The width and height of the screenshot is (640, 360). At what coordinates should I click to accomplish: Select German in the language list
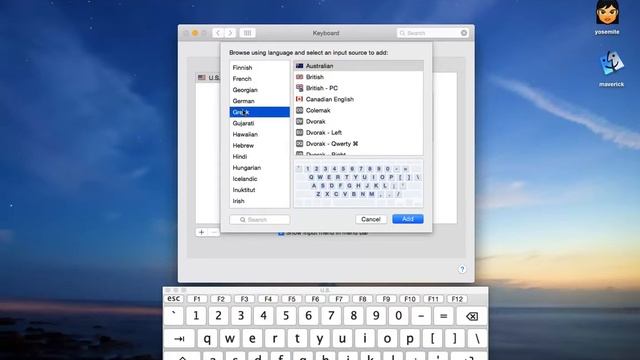[x=259, y=101]
